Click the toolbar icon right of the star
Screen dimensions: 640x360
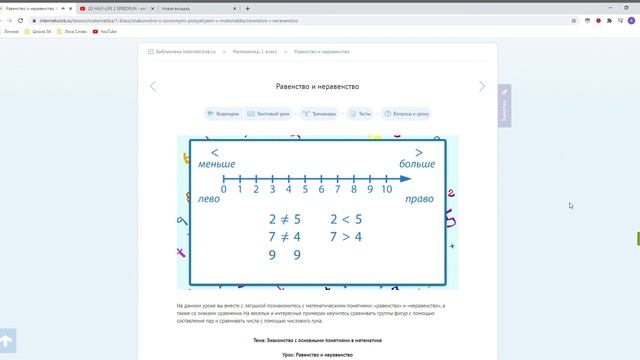click(587, 20)
